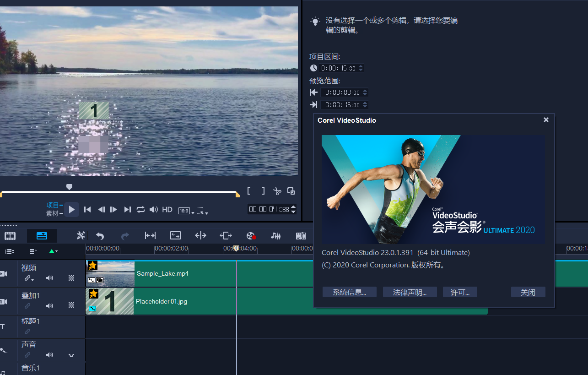
Task: Select the Roll tool in timeline toolbar
Action: click(x=200, y=235)
